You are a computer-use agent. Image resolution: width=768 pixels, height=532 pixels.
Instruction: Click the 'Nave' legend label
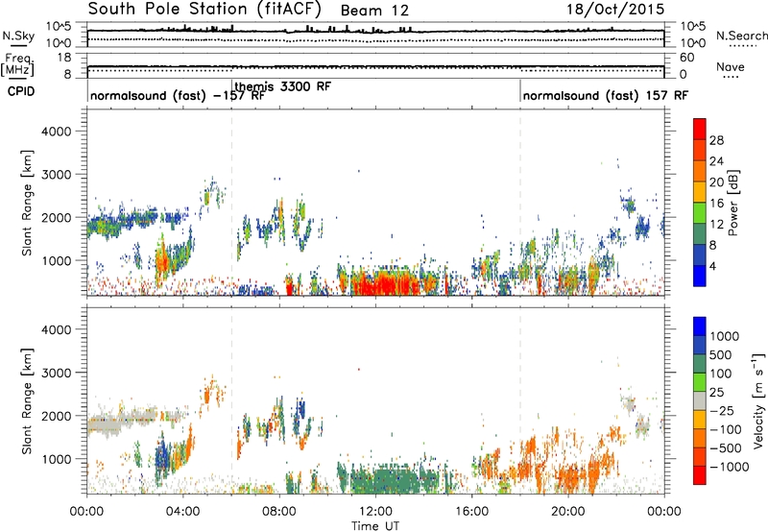pos(730,66)
